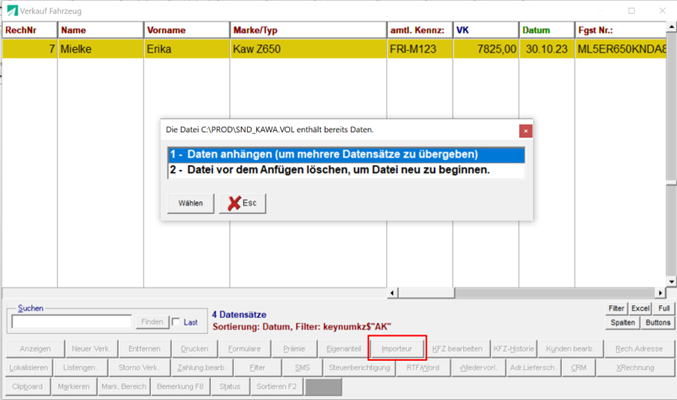Viewport: 677px width, 400px height.
Task: Click the red X Esc button
Action: (x=242, y=203)
